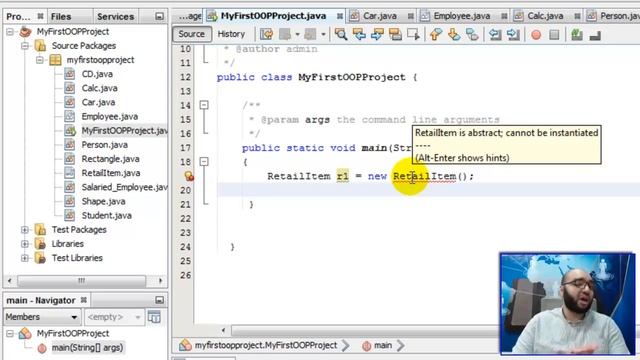Click the editor horizontal scroll left arrow
Screen dimensions: 640x360
click(x=223, y=330)
